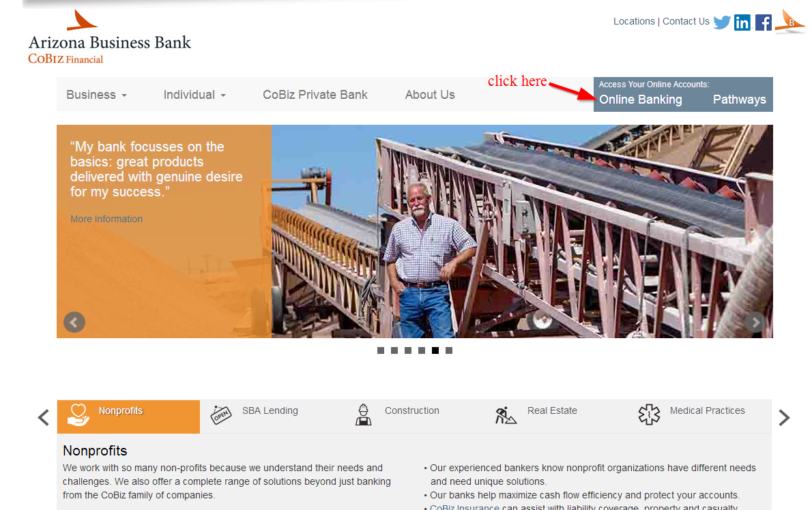
Task: Expand the Individual dropdown menu
Action: coord(194,95)
